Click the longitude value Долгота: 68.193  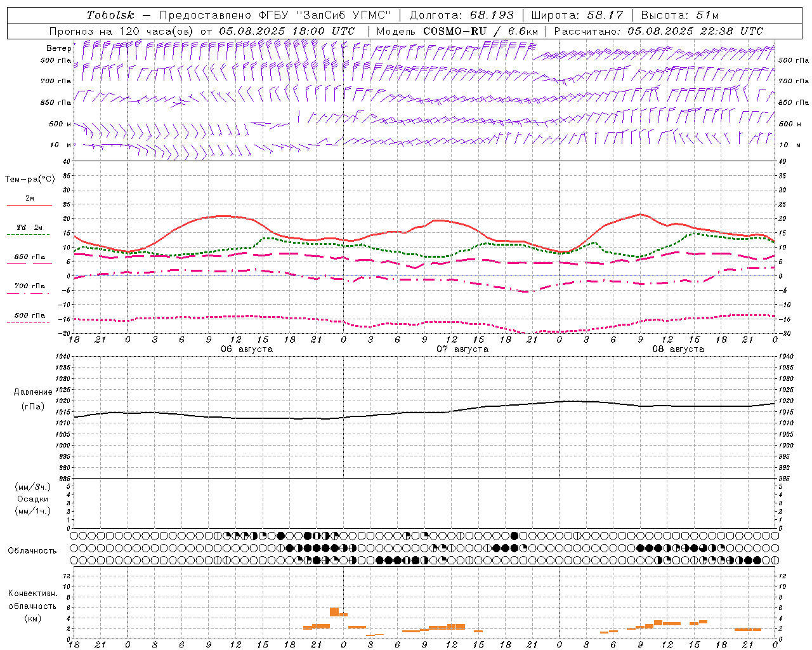(462, 15)
